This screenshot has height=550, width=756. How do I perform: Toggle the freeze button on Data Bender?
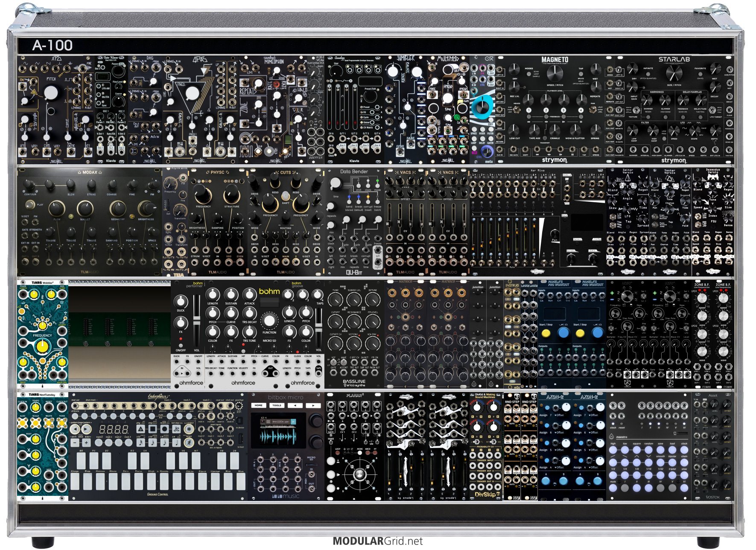pos(377,202)
